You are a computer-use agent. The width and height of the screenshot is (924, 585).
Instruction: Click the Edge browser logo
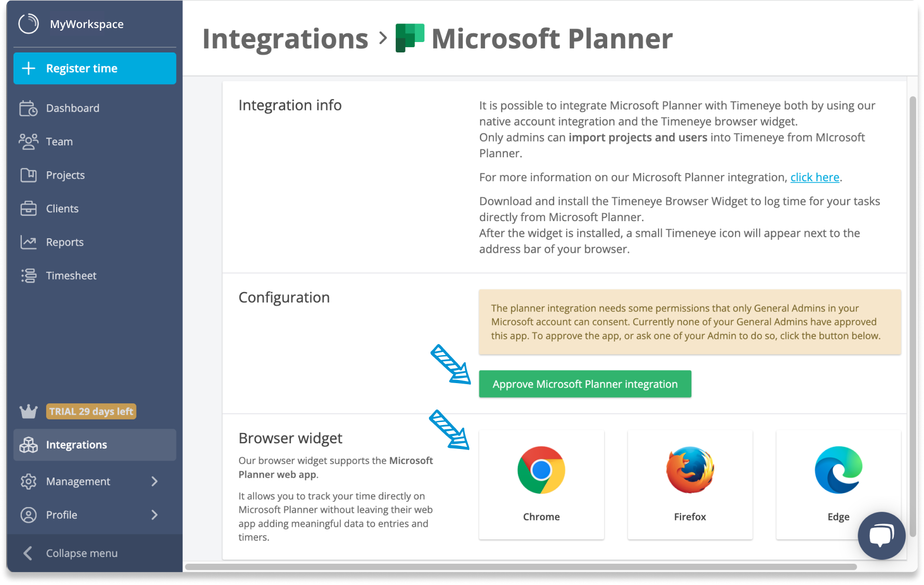click(838, 470)
